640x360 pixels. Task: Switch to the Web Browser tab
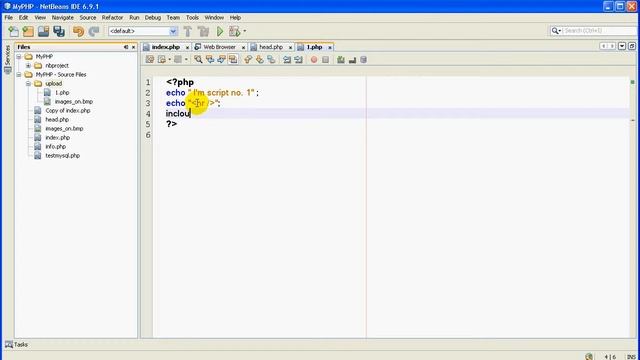click(219, 47)
